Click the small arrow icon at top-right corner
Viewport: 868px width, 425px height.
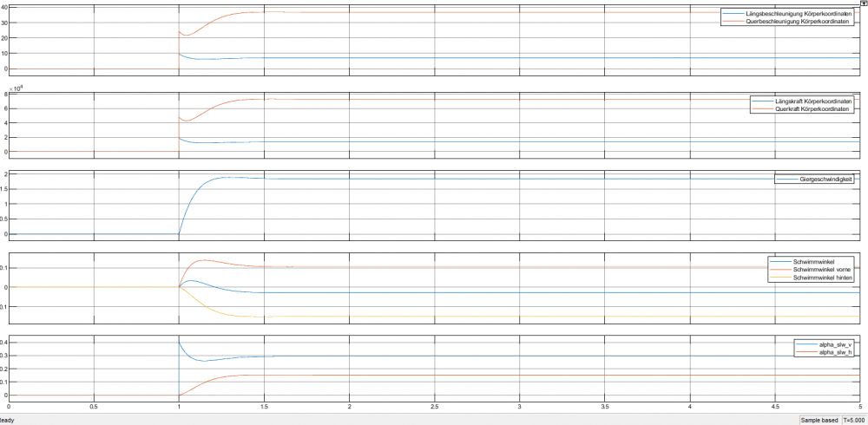[863, 5]
